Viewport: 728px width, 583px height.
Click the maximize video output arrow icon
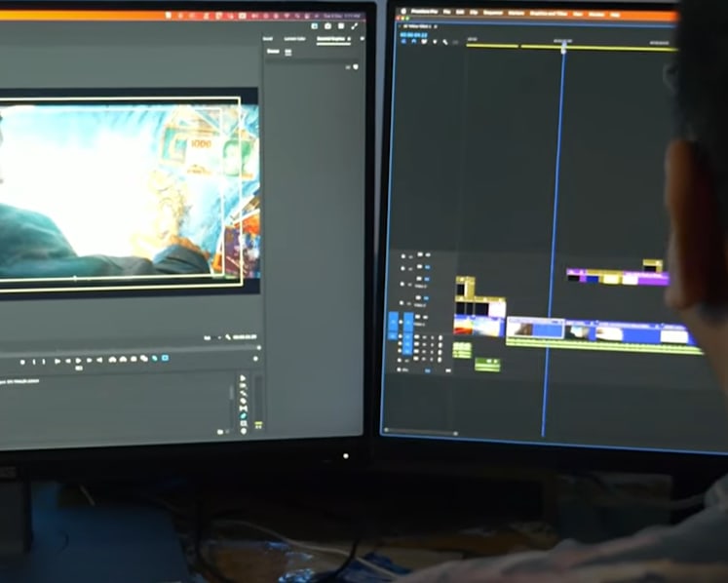tap(355, 26)
